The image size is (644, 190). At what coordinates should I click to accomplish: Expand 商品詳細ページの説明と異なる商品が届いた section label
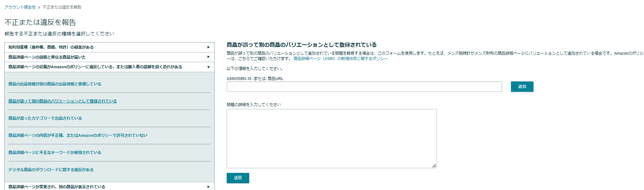point(47,57)
